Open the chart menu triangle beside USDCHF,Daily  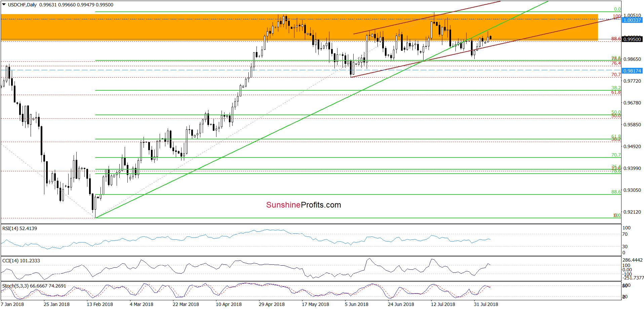(4, 5)
